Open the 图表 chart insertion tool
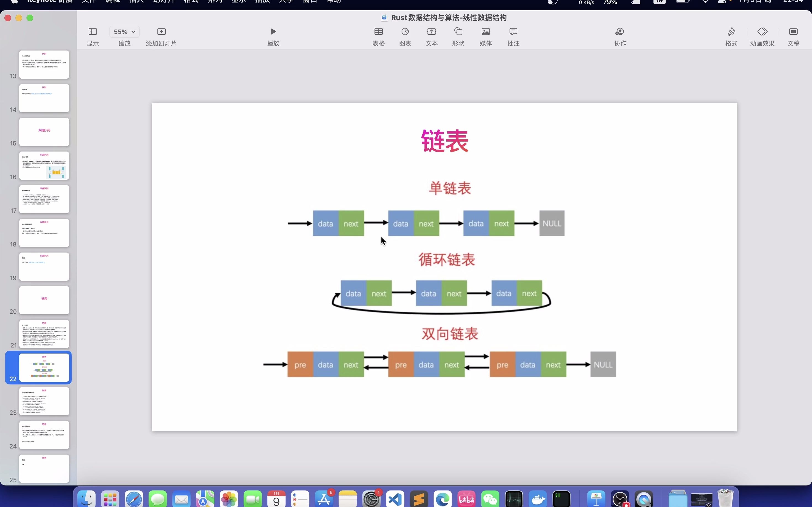Image resolution: width=812 pixels, height=507 pixels. click(404, 36)
